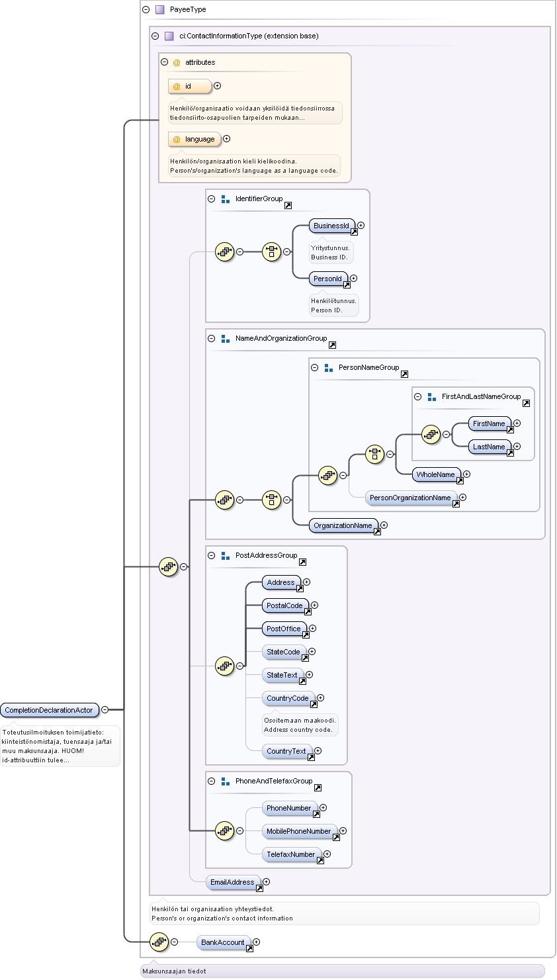Viewport: 557px width, 980px height.
Task: Select the TelefaxNumber element
Action: tap(292, 854)
